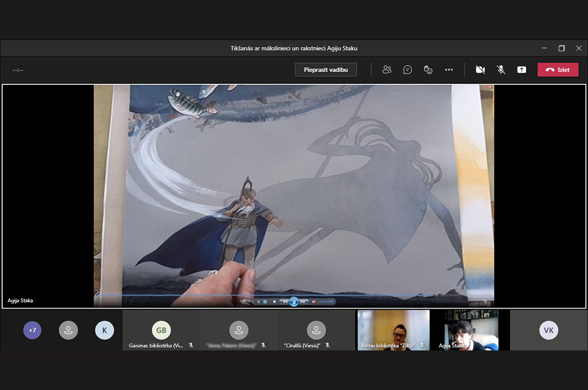Viewport: 588px width, 390px height.
Task: Adjust the shared player's volume slider
Action: coord(326,302)
